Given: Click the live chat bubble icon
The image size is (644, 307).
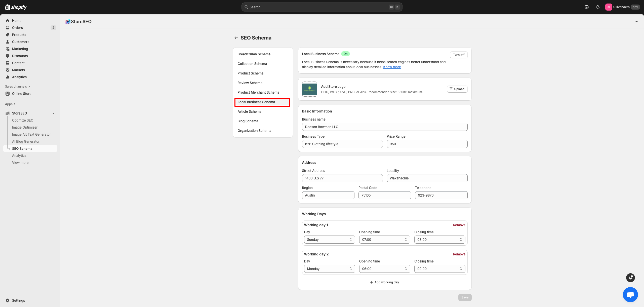Looking at the screenshot, I should tap(630, 294).
